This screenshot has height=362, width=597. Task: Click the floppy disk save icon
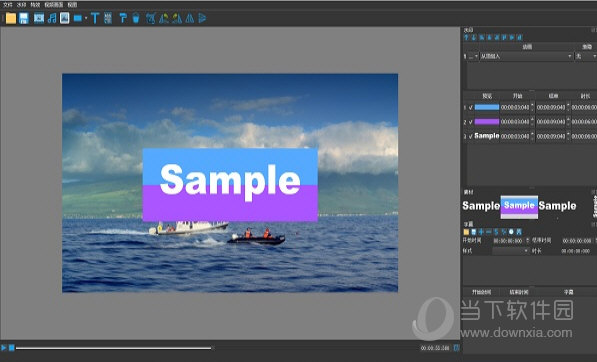(24, 18)
